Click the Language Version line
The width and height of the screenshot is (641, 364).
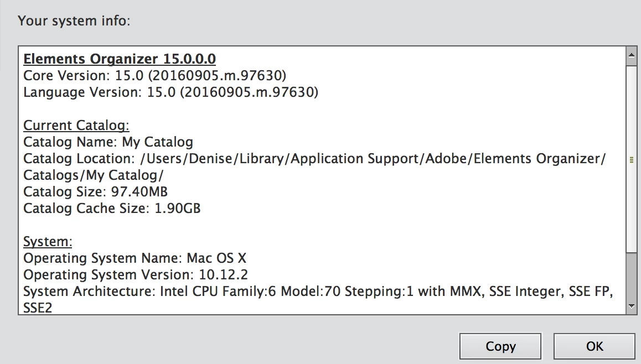click(170, 92)
